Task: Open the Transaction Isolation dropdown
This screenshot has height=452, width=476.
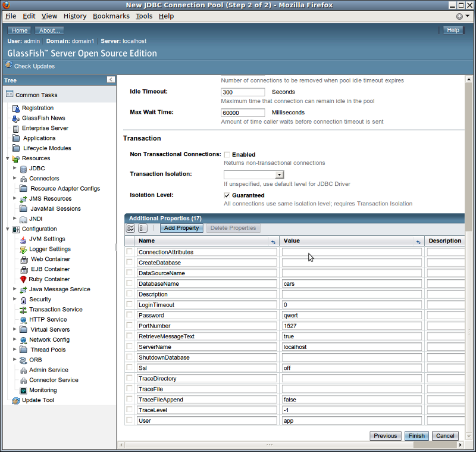Action: point(279,174)
